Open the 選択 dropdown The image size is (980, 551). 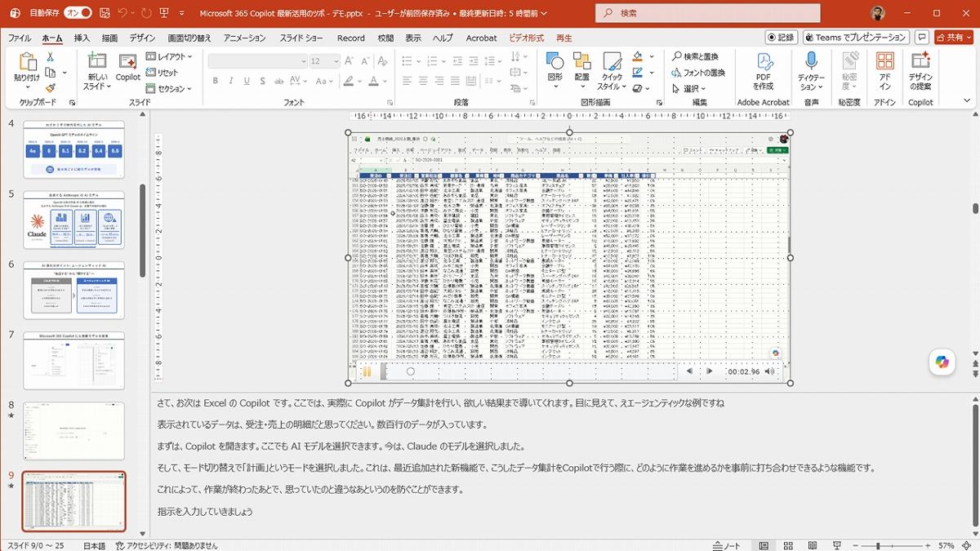click(x=689, y=88)
